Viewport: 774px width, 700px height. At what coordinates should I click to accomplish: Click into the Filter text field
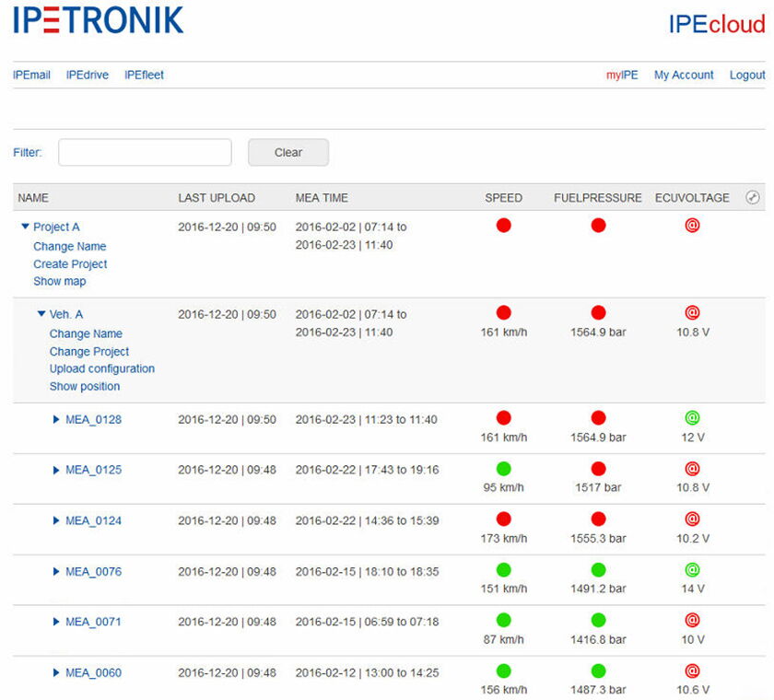click(145, 153)
